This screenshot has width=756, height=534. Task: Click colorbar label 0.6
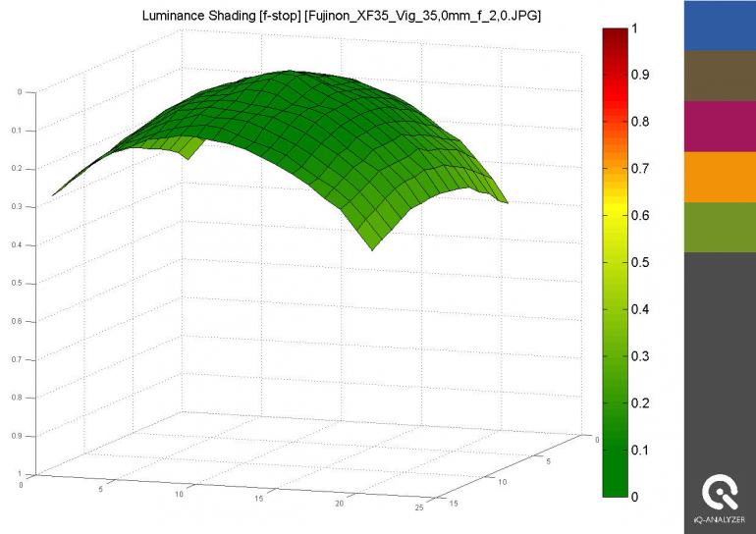tap(640, 215)
